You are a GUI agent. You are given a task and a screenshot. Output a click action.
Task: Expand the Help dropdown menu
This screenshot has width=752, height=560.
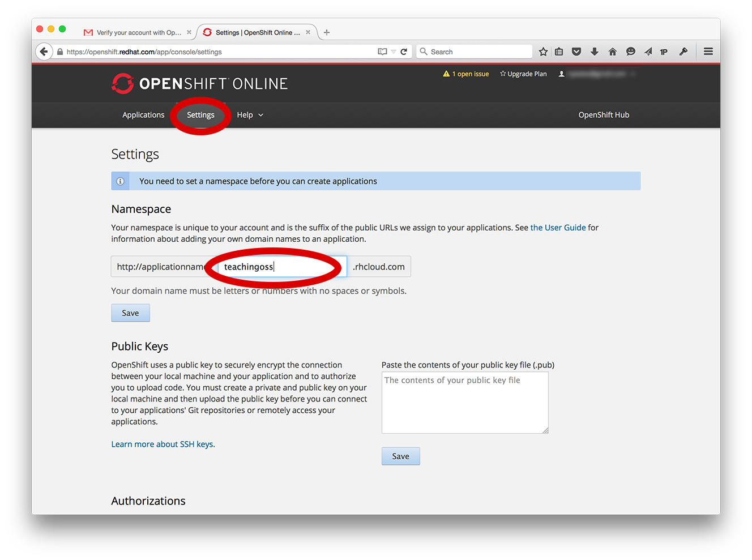pyautogui.click(x=250, y=115)
